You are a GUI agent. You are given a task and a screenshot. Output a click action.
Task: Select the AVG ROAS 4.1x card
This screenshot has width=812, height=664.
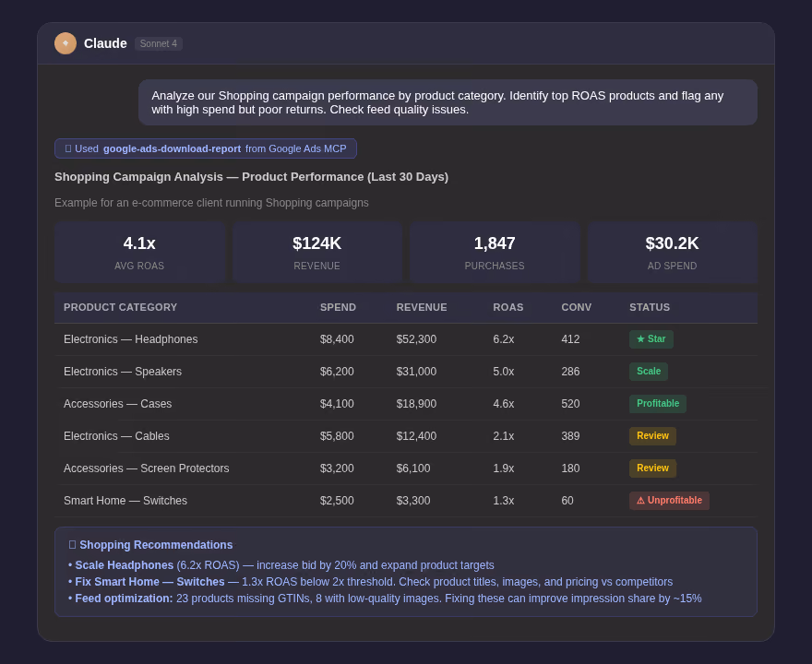pos(139,252)
